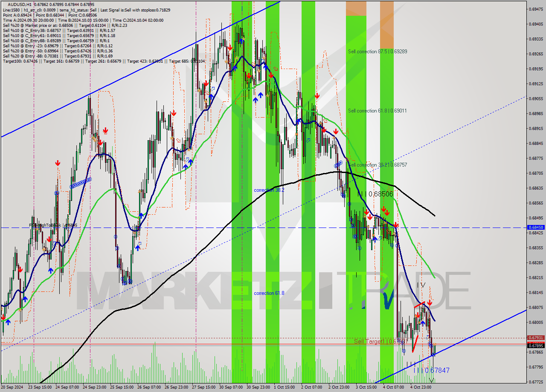
Task: Click the '4 Oct 23:00' time axis label
Action: [x=421, y=387]
